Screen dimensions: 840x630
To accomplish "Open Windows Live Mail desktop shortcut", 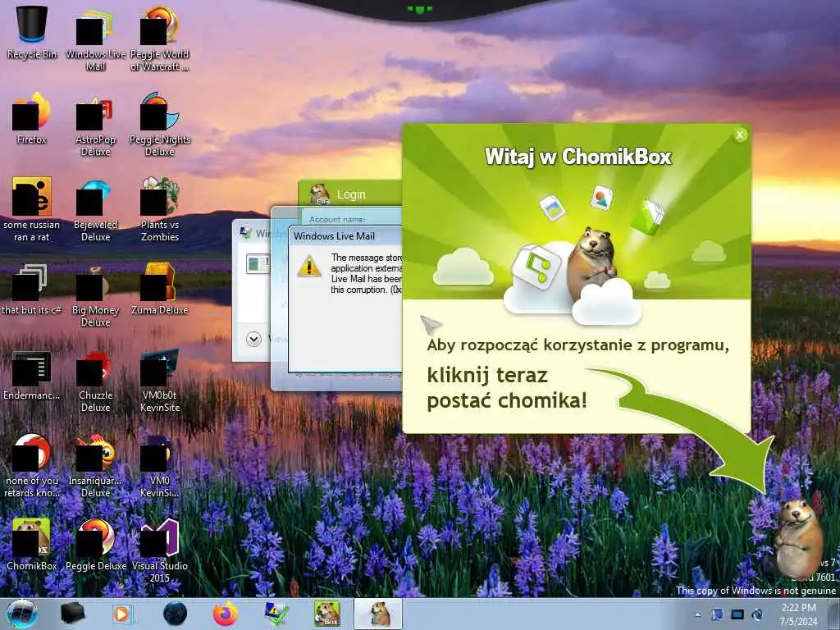I will [95, 39].
